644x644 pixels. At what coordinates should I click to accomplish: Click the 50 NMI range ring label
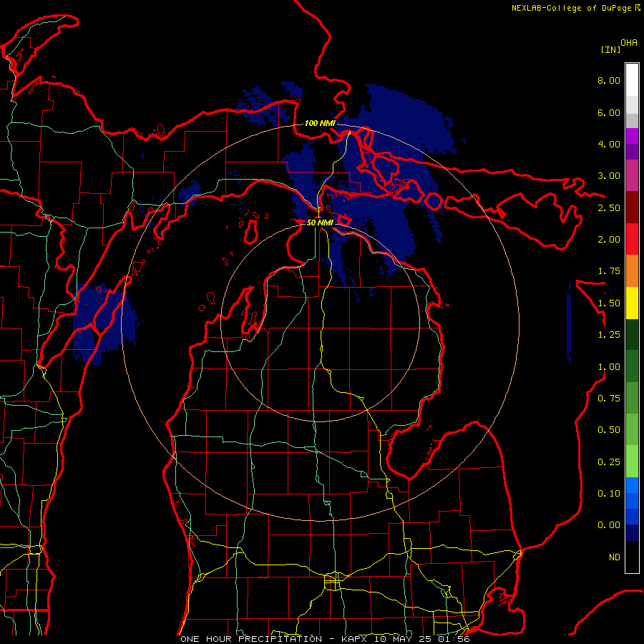click(x=320, y=223)
